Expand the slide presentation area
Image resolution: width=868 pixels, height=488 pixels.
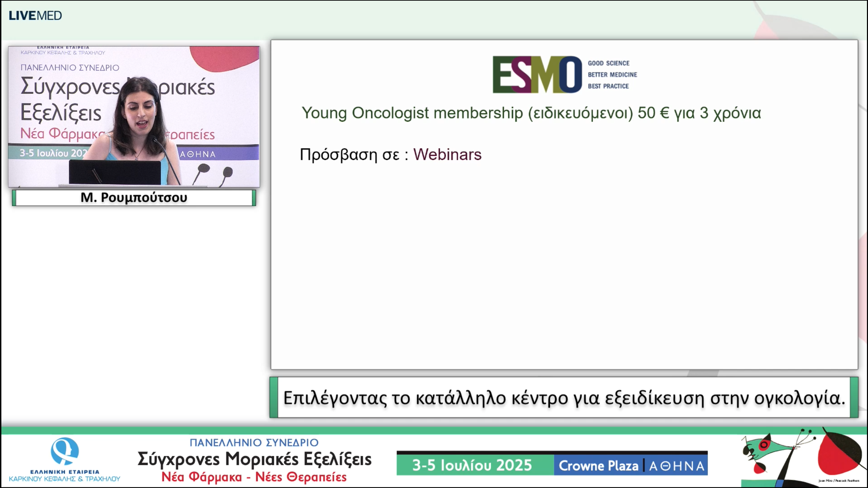coord(566,237)
